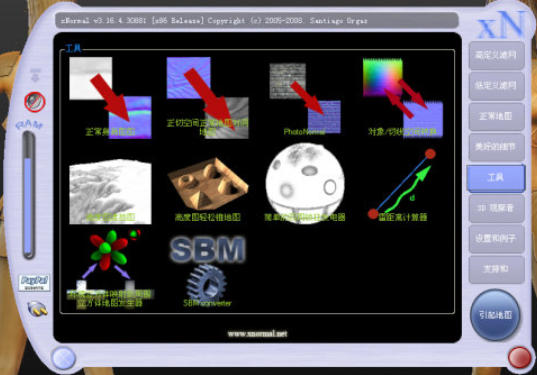Open the normal map to cavity map tool
Image resolution: width=537 pixels, height=375 pixels.
click(x=208, y=98)
